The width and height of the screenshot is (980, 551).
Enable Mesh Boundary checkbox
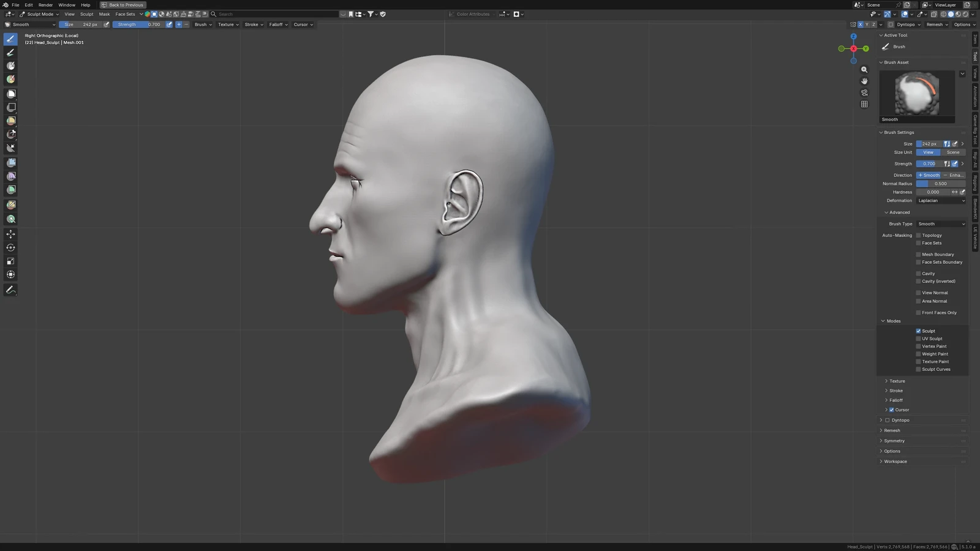[x=918, y=255]
